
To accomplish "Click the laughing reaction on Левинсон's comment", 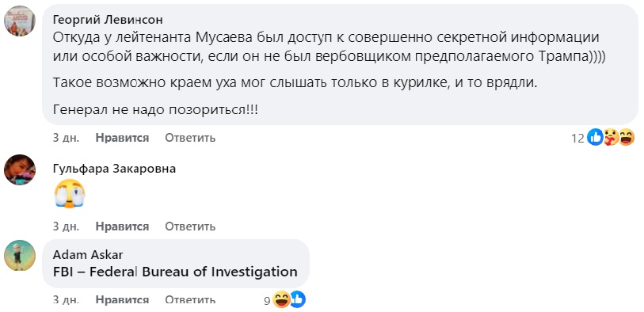I will (x=627, y=137).
